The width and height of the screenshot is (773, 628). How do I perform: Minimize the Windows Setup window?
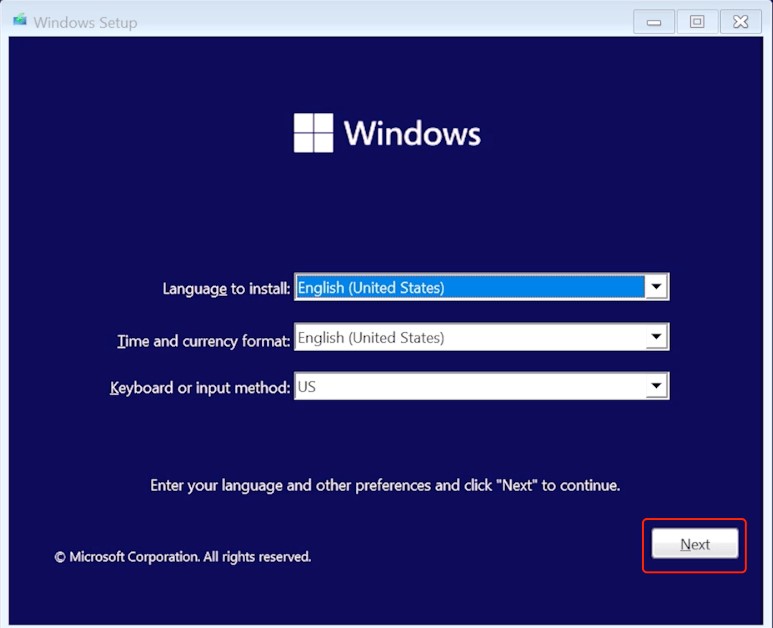tap(654, 22)
